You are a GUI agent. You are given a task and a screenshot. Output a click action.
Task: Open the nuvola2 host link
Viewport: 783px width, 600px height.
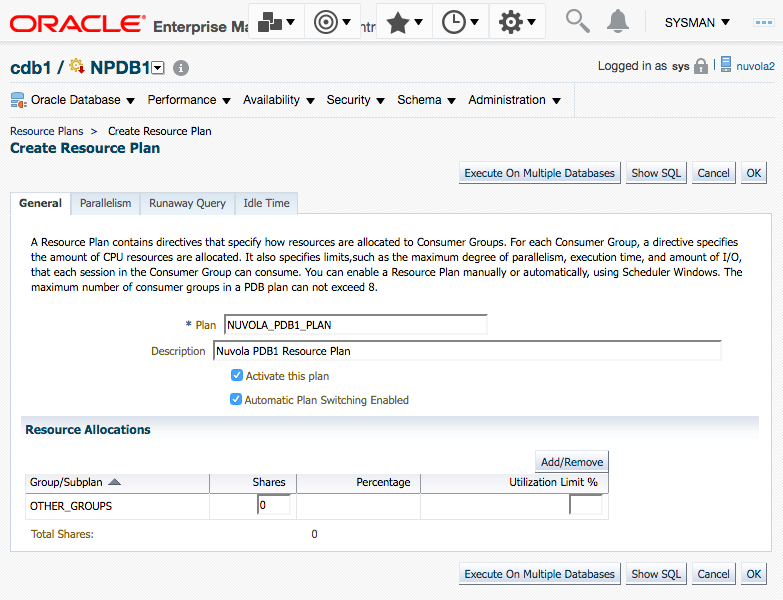755,66
